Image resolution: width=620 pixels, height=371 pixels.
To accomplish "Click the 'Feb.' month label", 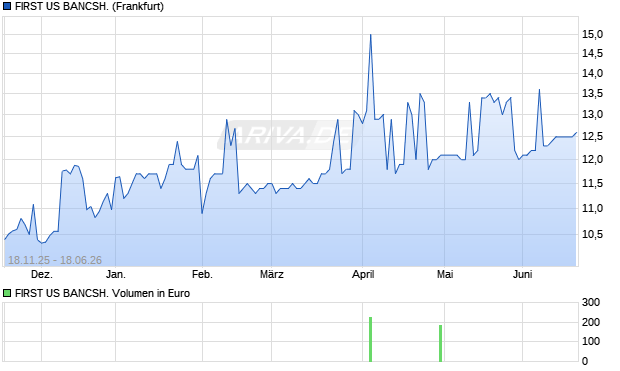I will [x=202, y=274].
